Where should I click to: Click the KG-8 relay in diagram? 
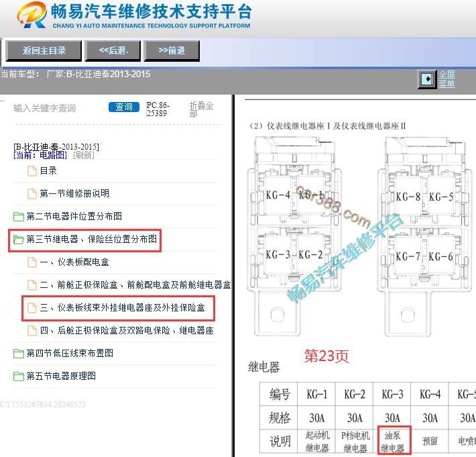pyautogui.click(x=408, y=197)
